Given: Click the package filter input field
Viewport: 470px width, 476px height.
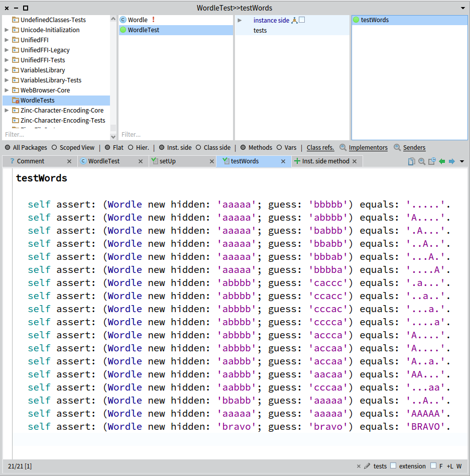Looking at the screenshot, I should pos(56,135).
